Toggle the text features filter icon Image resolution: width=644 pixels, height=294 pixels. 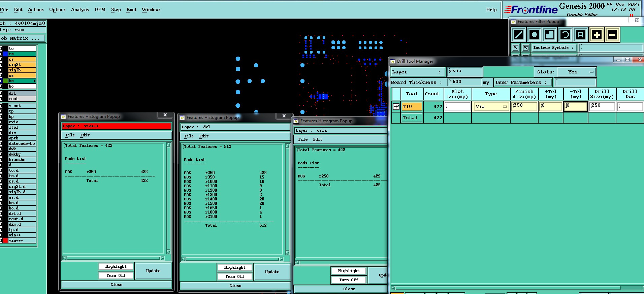581,35
